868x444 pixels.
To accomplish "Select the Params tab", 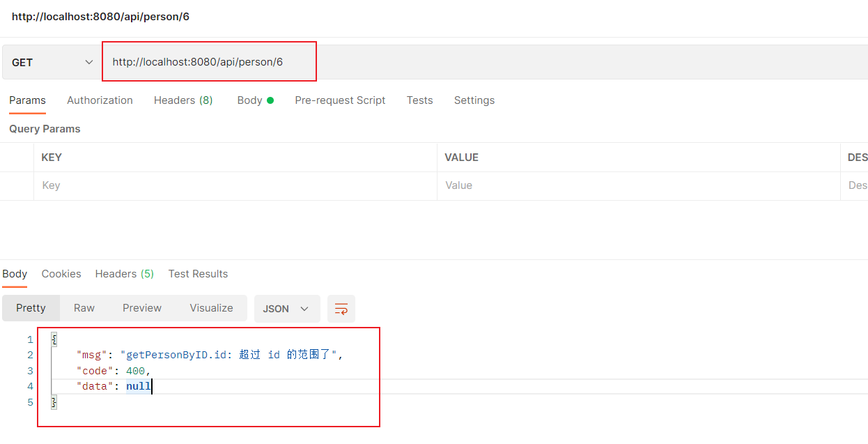I will click(x=27, y=100).
